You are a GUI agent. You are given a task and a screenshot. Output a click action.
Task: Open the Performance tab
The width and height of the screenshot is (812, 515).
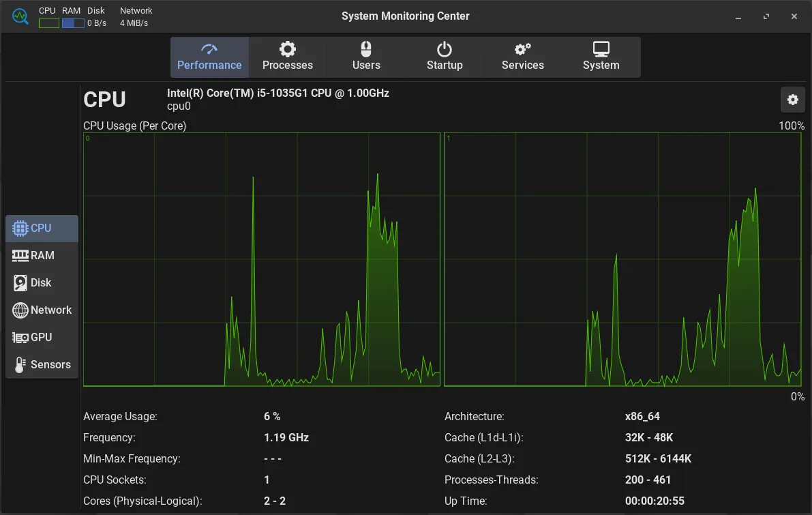click(x=209, y=57)
